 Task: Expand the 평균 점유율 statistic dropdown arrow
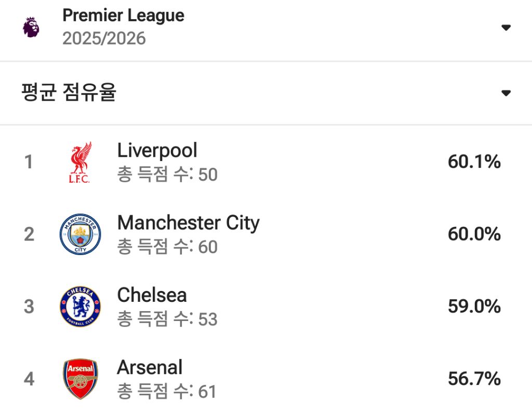click(x=506, y=94)
